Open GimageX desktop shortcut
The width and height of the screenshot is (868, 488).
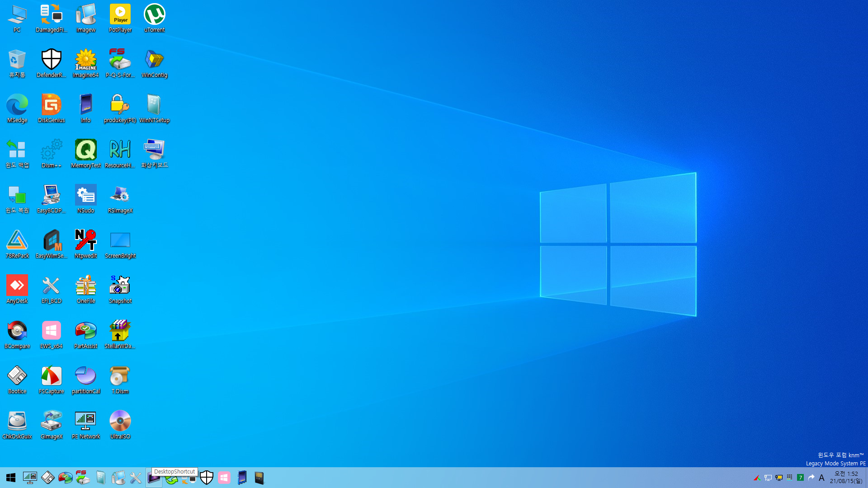pos(52,425)
